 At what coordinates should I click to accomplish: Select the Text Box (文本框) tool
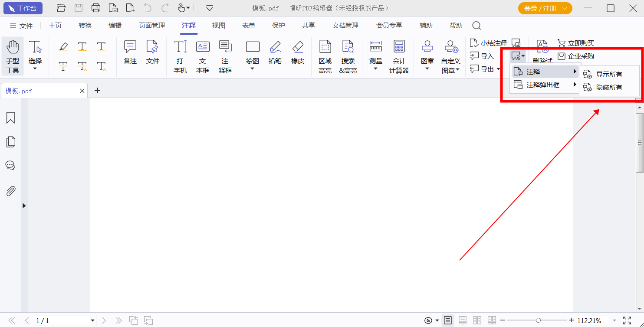(x=203, y=57)
